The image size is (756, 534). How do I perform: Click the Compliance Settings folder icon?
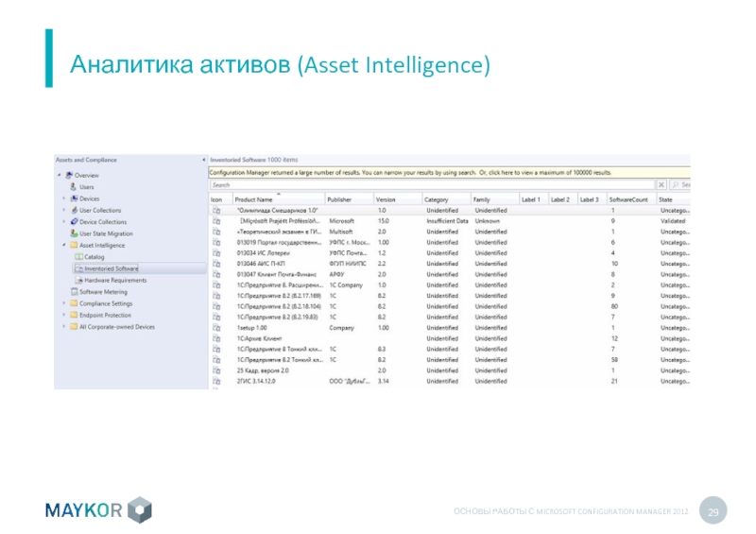75,303
